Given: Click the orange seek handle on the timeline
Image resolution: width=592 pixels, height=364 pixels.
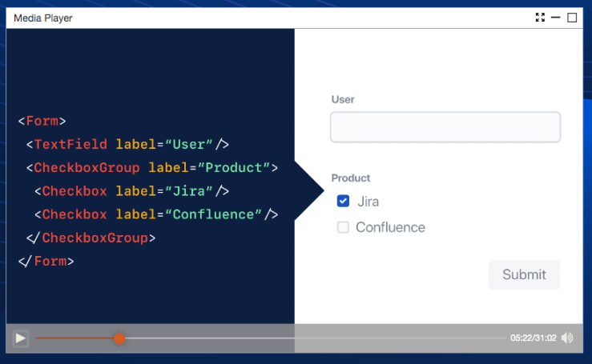Looking at the screenshot, I should 119,338.
